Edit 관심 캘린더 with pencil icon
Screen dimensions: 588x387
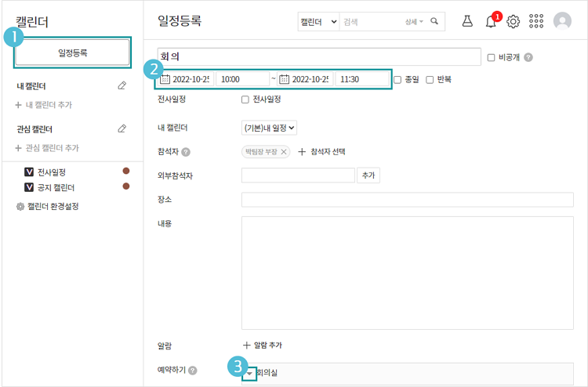click(122, 129)
